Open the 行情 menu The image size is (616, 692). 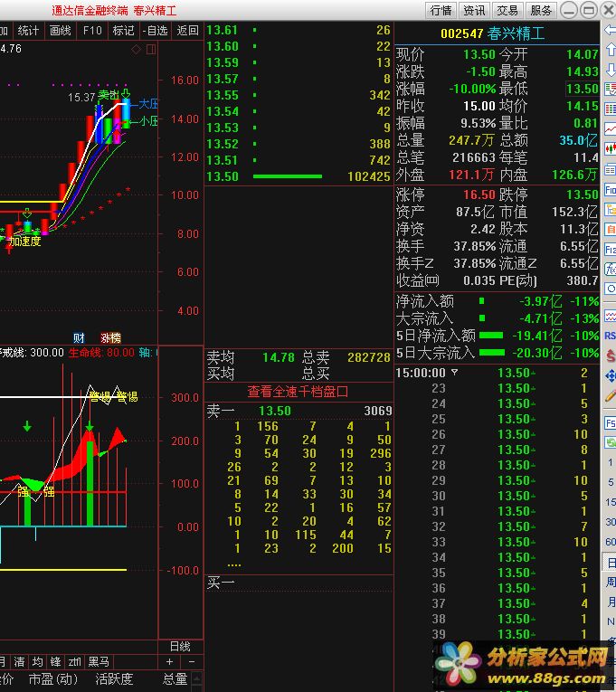tap(441, 10)
